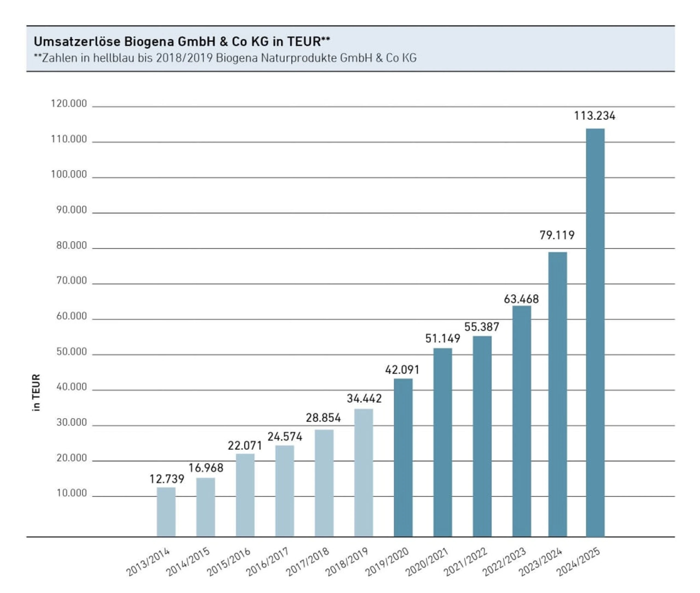Screen dimensions: 700x593
Task: Click the 79.119 data label
Action: (557, 235)
